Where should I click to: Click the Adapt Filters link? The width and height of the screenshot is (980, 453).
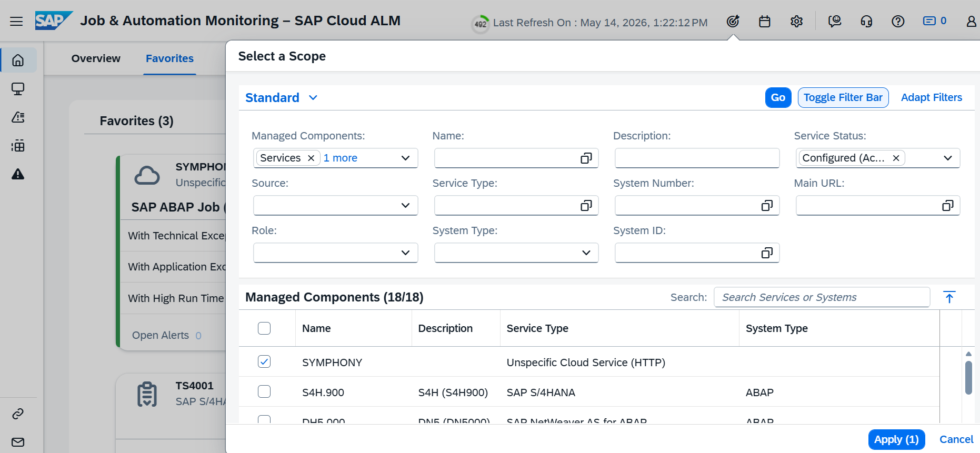[931, 97]
